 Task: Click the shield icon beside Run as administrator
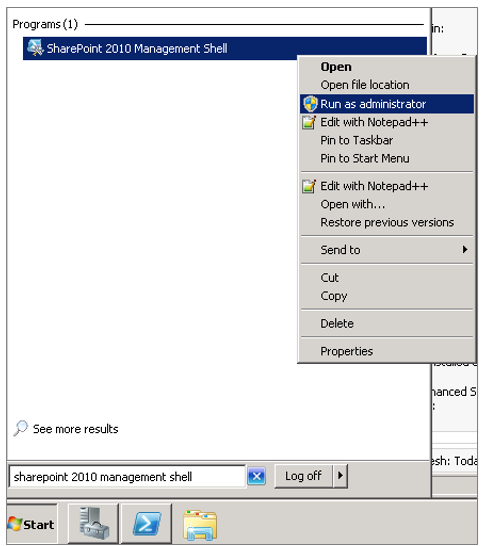pyautogui.click(x=310, y=104)
